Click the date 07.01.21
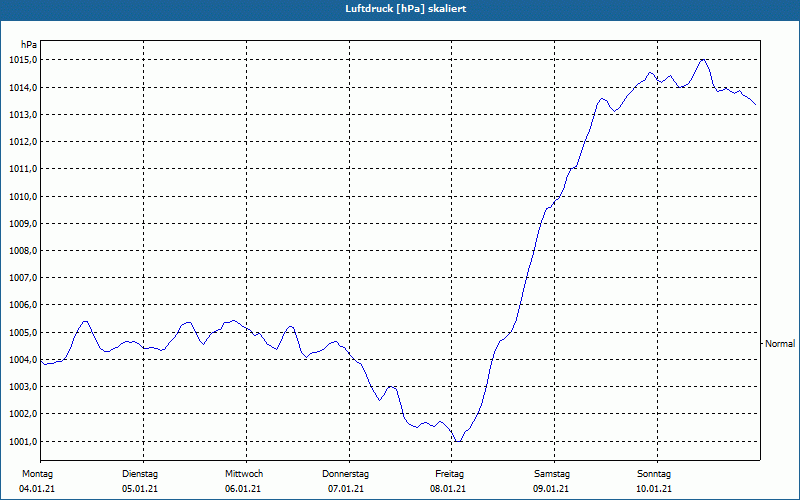800x500 pixels. [x=346, y=489]
